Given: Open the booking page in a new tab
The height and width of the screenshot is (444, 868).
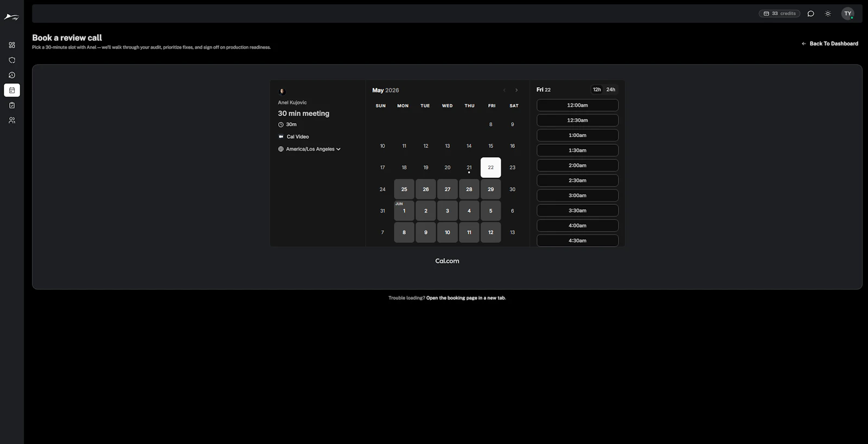Looking at the screenshot, I should click(x=466, y=298).
